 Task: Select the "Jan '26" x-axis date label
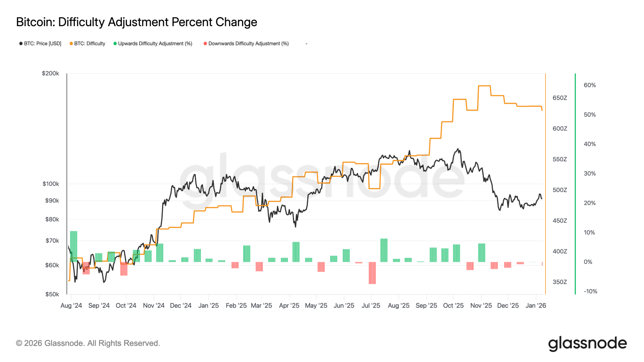point(536,305)
